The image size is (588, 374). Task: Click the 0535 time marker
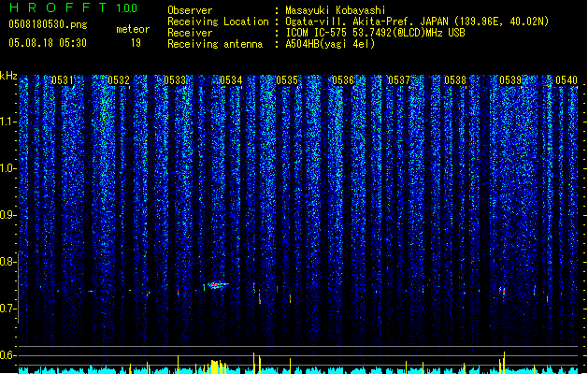[x=287, y=80]
